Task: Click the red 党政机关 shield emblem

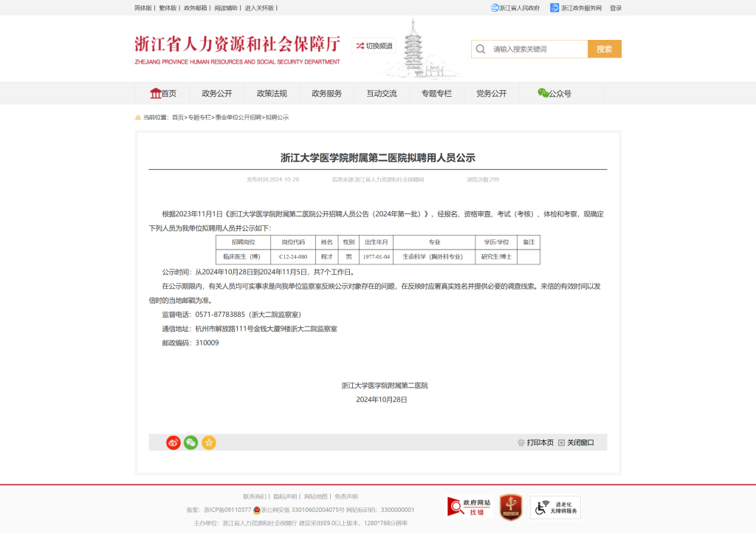Action: (511, 507)
